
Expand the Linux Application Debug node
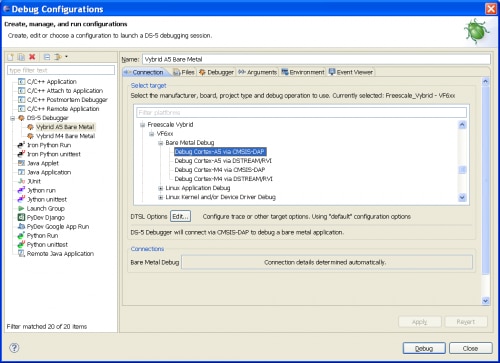[x=161, y=188]
